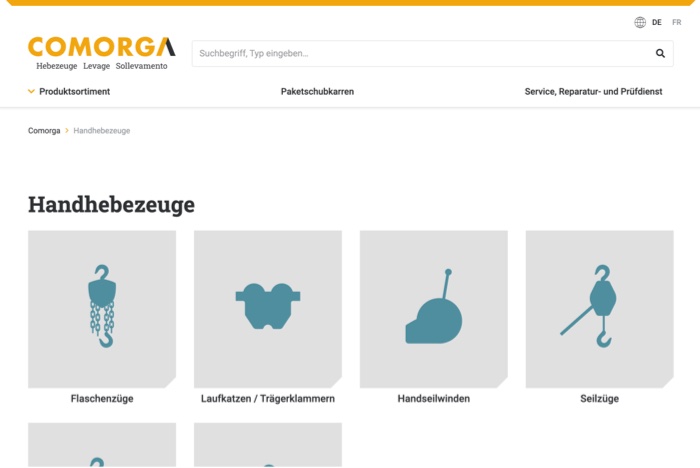
Task: Click the Flaschenzüge label link
Action: pyautogui.click(x=102, y=398)
